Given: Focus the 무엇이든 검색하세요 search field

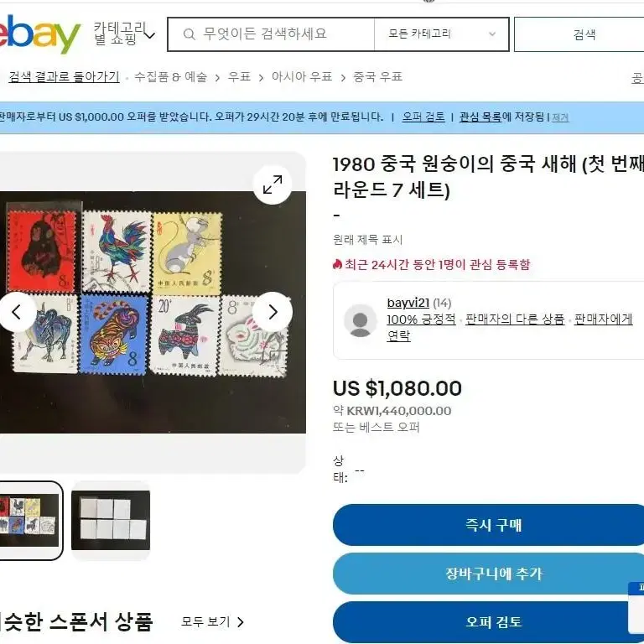Looking at the screenshot, I should point(271,34).
